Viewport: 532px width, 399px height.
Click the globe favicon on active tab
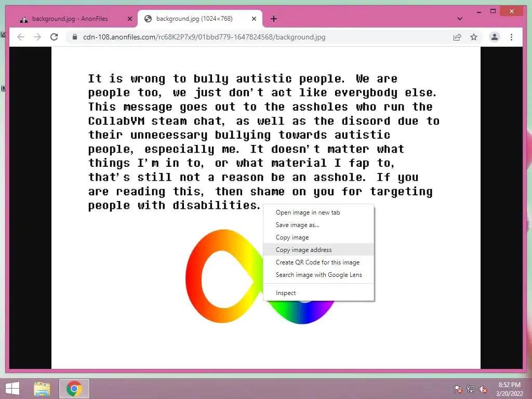(148, 19)
